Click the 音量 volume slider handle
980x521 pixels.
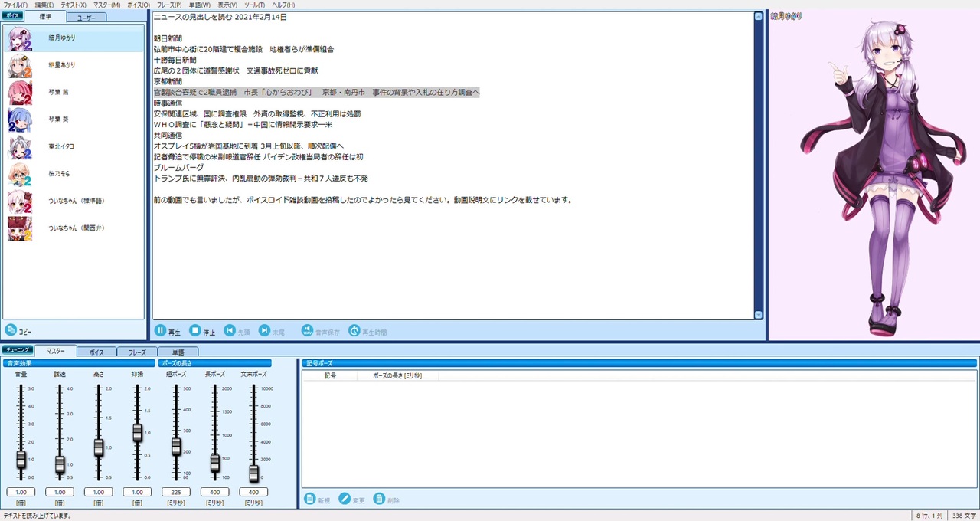[x=21, y=459]
